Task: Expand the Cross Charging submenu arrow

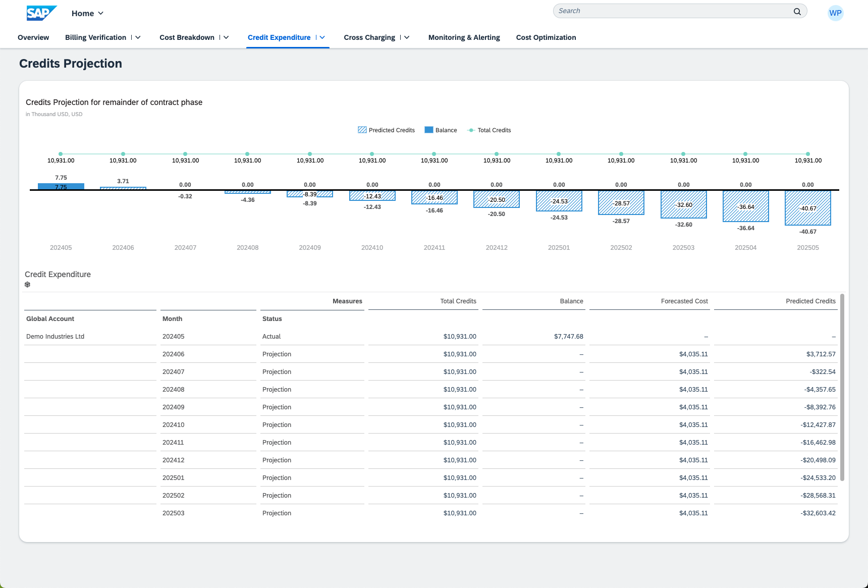Action: 407,37
